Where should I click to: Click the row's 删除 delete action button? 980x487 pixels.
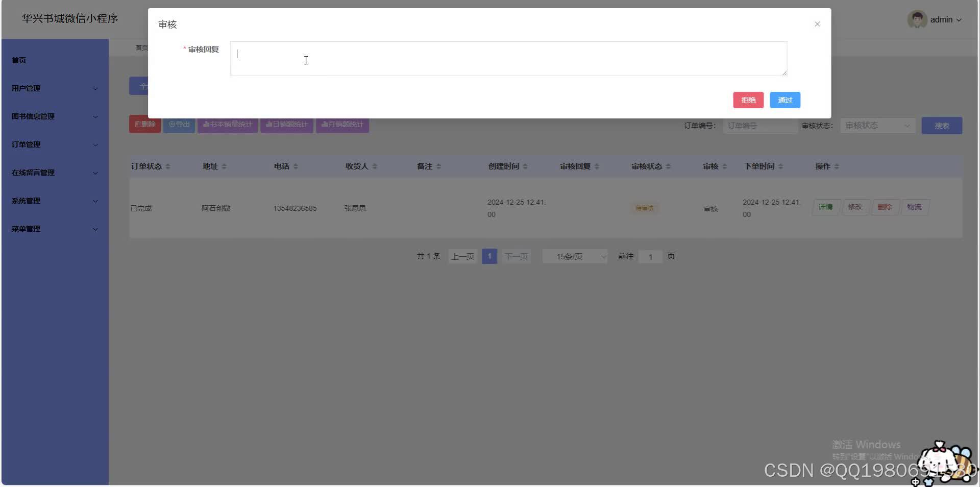point(885,207)
